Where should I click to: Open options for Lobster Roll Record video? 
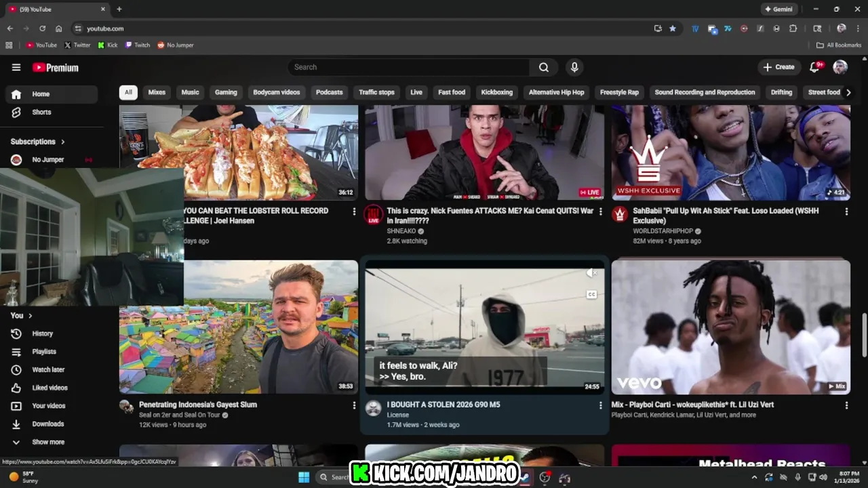pos(354,211)
